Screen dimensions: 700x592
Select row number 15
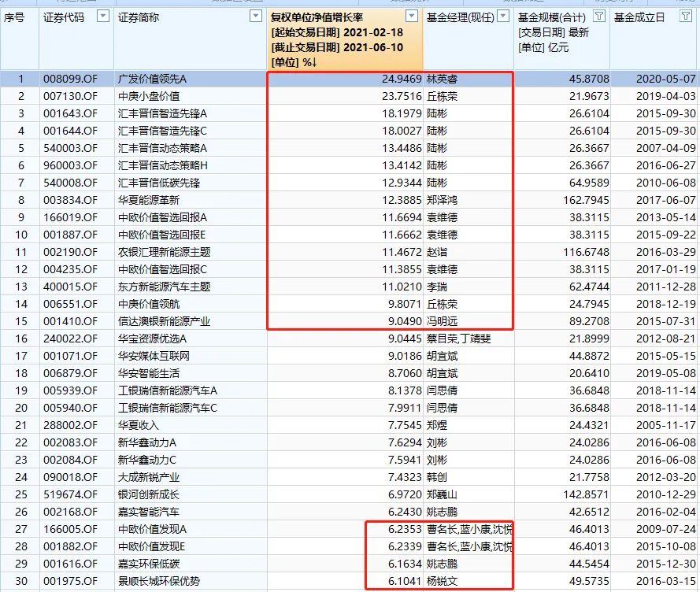(x=21, y=321)
